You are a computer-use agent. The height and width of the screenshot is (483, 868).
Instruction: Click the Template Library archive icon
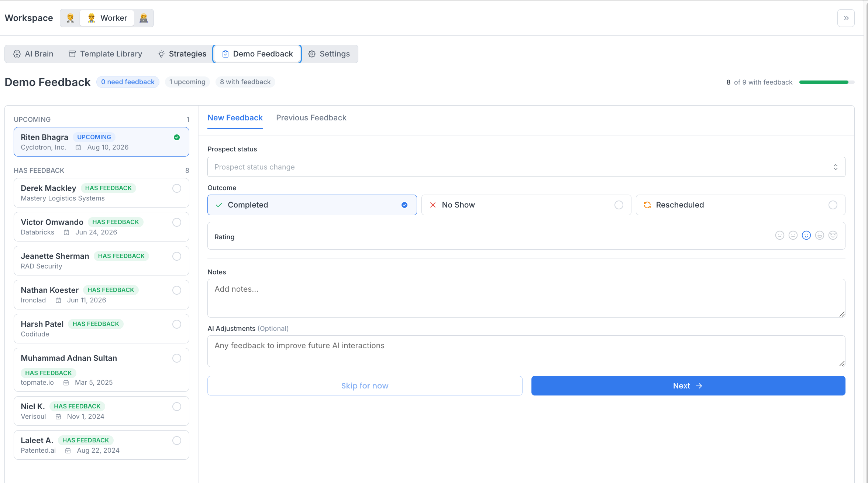pos(72,54)
